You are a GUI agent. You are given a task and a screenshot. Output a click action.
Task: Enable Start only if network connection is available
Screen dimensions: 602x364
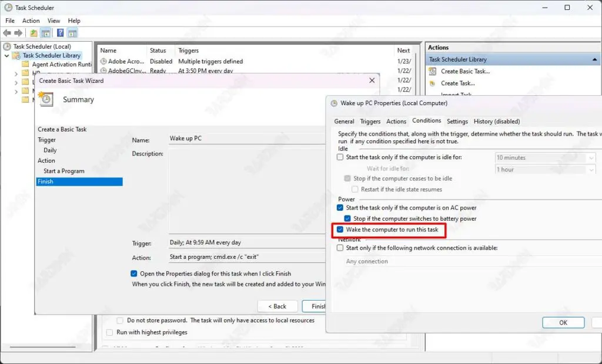[x=340, y=248]
